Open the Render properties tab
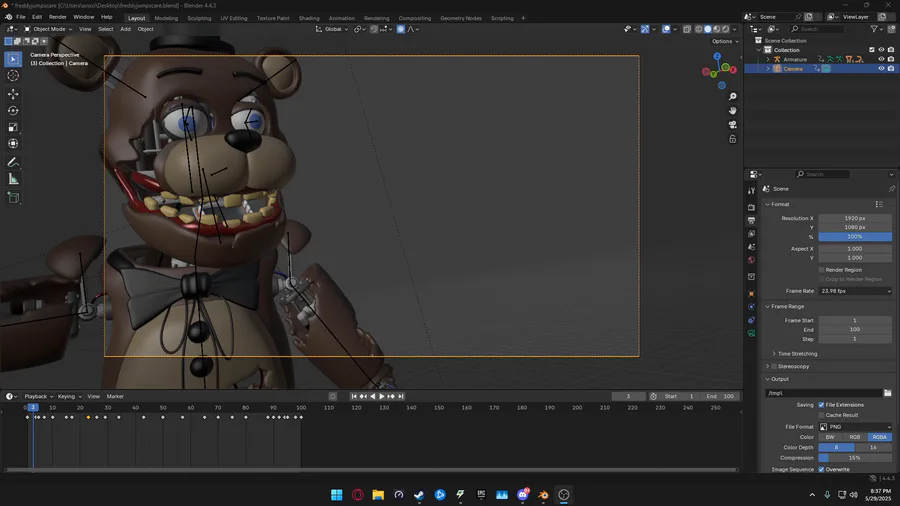The width and height of the screenshot is (900, 506). (751, 207)
